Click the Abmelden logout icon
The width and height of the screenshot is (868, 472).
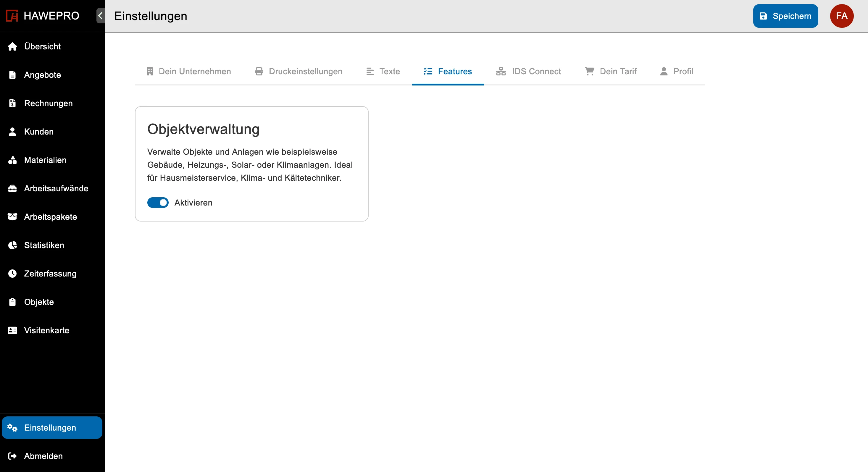point(12,456)
